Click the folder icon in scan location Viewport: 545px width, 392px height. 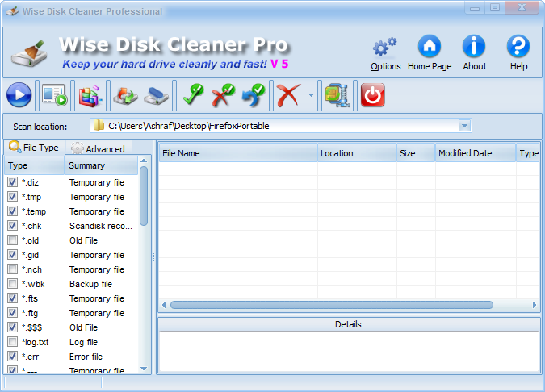(x=99, y=125)
